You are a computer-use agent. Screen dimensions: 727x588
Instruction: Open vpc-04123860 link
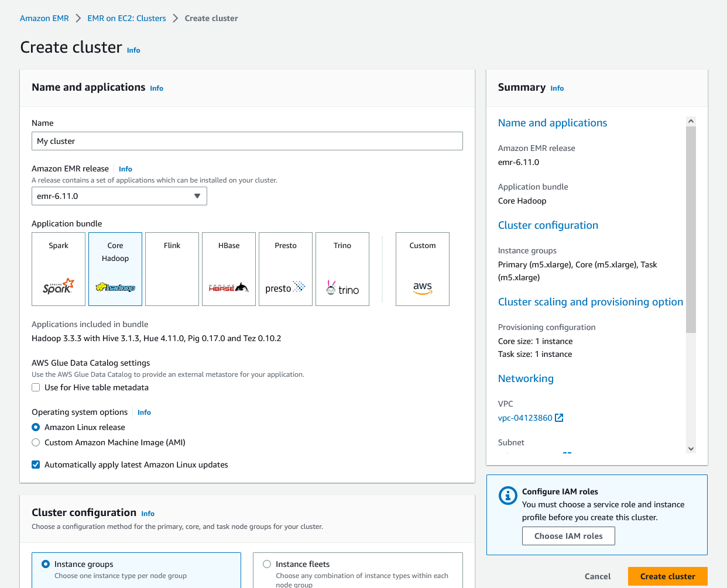point(525,418)
